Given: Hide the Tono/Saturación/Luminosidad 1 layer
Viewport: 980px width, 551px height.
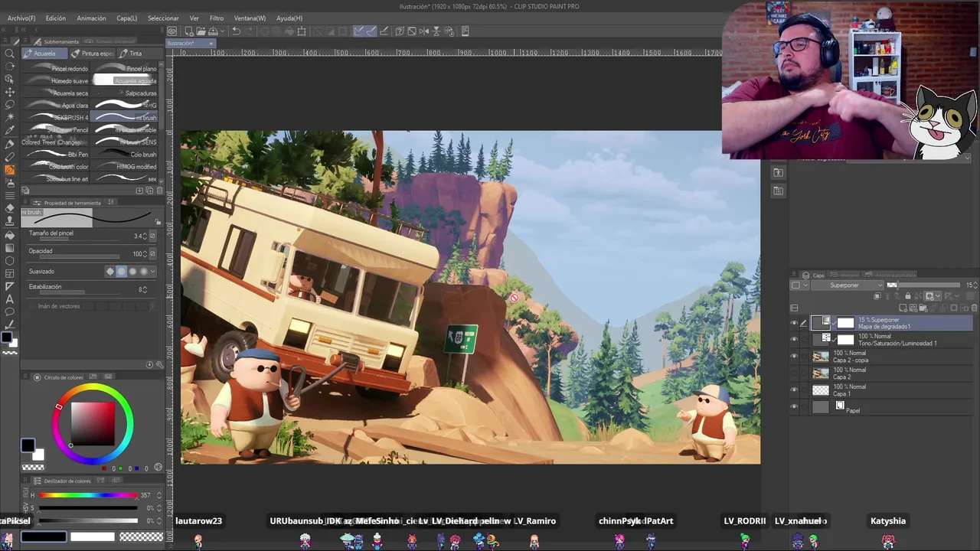Looking at the screenshot, I should [794, 340].
